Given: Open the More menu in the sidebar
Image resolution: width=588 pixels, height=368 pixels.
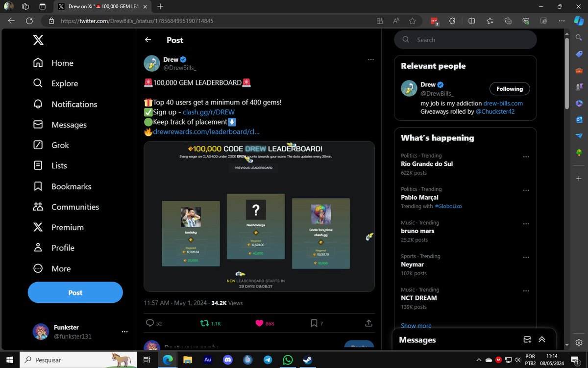Looking at the screenshot, I should tap(51, 268).
